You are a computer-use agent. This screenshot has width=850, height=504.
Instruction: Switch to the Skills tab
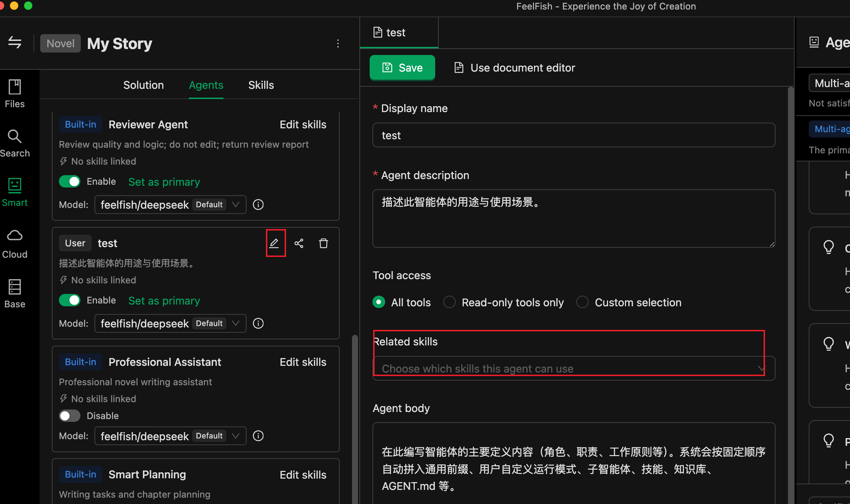pos(261,85)
